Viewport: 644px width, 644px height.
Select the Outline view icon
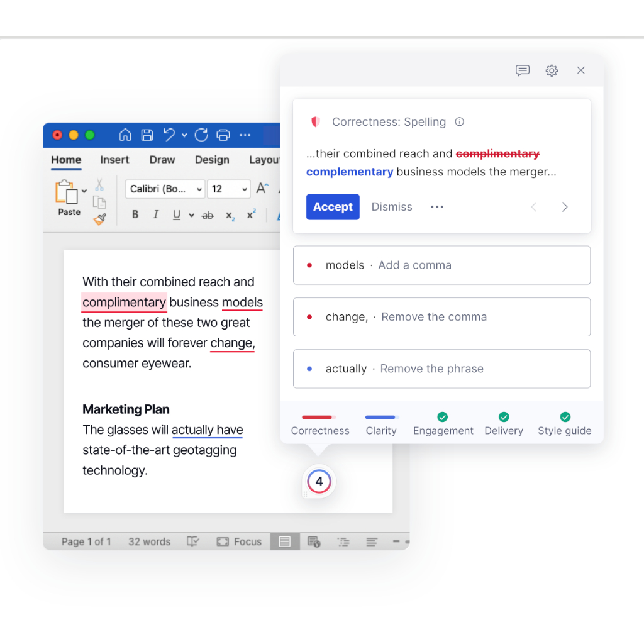tap(343, 541)
